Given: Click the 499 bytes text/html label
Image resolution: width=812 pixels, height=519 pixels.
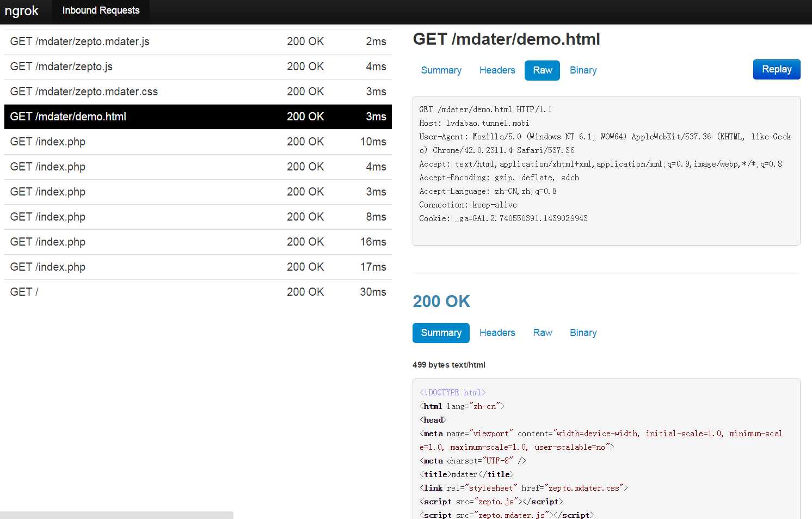Looking at the screenshot, I should pos(449,365).
